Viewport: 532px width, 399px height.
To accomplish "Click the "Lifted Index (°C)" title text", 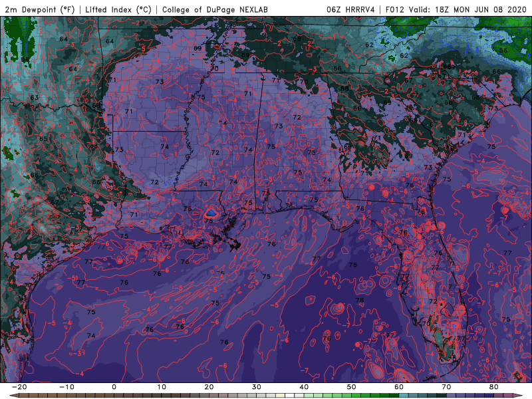I will pos(118,9).
